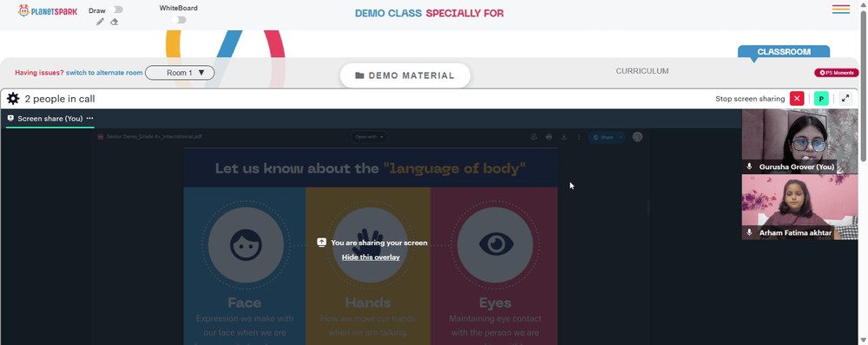Open the DEMO MATERIAL folder
Image resolution: width=868 pixels, height=345 pixels.
(x=405, y=75)
